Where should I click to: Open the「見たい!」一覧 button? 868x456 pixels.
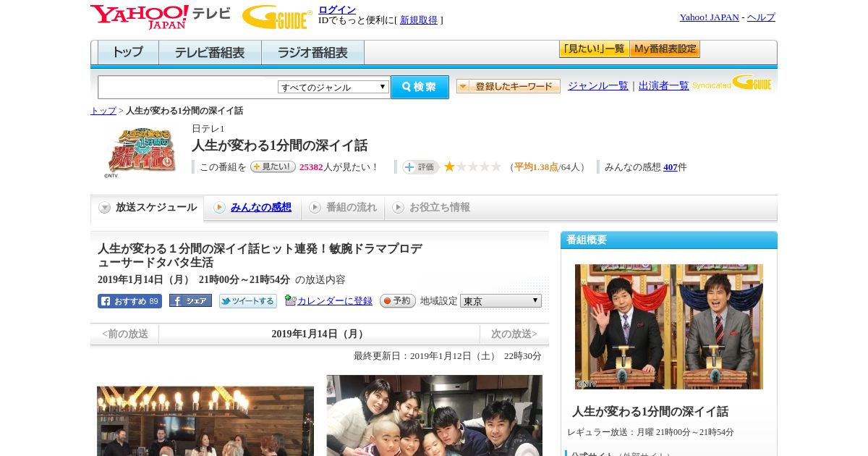pos(594,49)
